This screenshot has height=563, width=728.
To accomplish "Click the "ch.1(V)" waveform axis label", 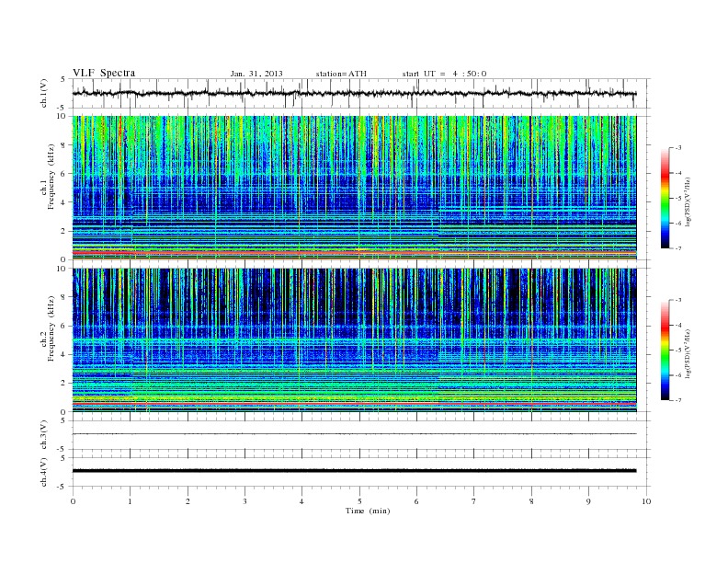I will coord(44,95).
